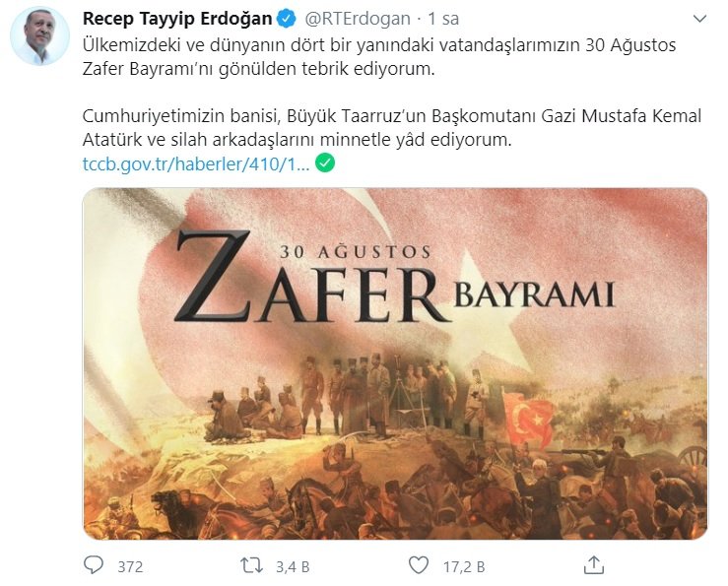Click the green checkmark emoji after link
This screenshot has height=586, width=728.
325,163
